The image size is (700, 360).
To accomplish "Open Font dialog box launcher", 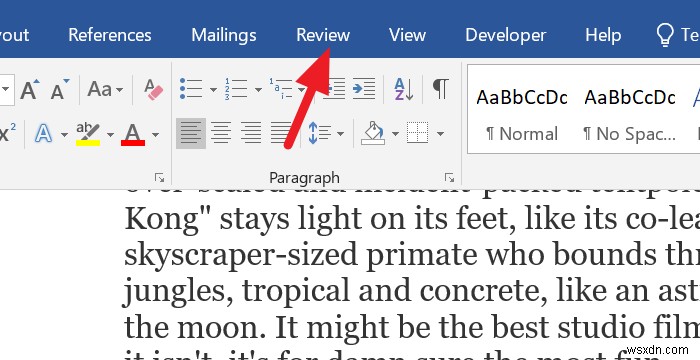I will tap(159, 178).
